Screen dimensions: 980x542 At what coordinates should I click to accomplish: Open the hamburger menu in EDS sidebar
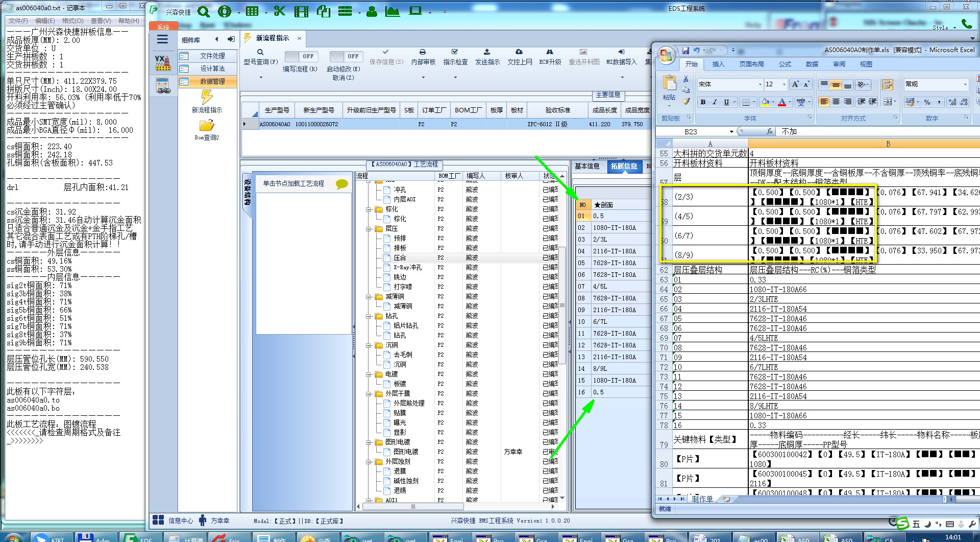coord(162,39)
